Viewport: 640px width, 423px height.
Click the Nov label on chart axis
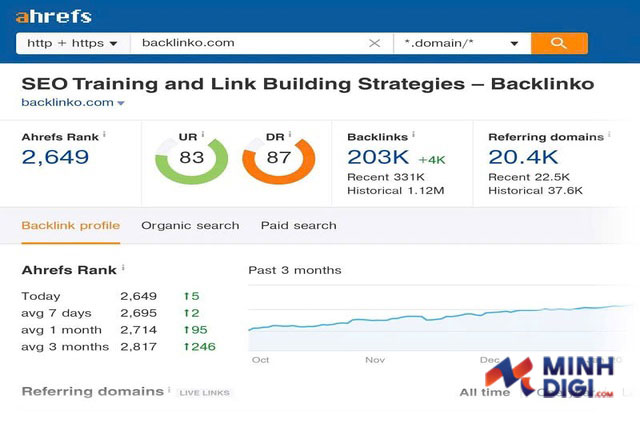(375, 360)
